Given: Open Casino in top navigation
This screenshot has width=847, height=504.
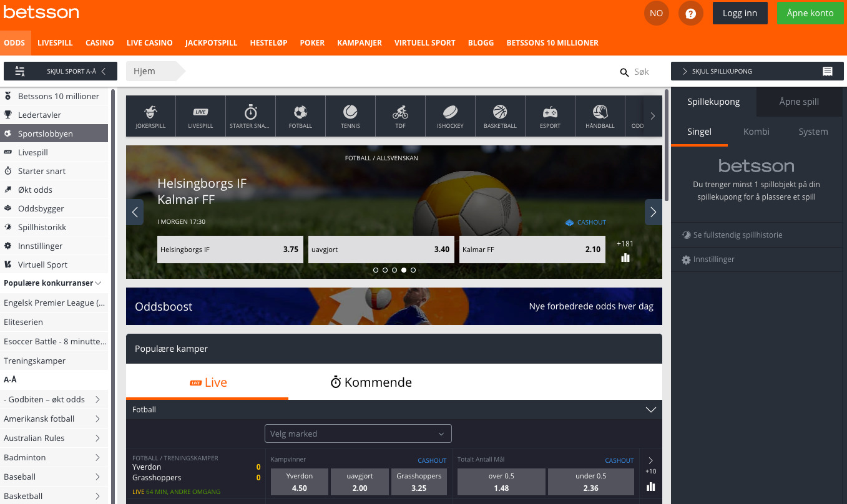Looking at the screenshot, I should [100, 43].
